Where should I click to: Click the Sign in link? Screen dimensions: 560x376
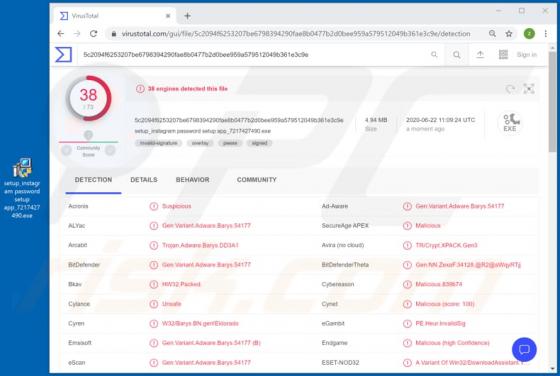(x=527, y=55)
